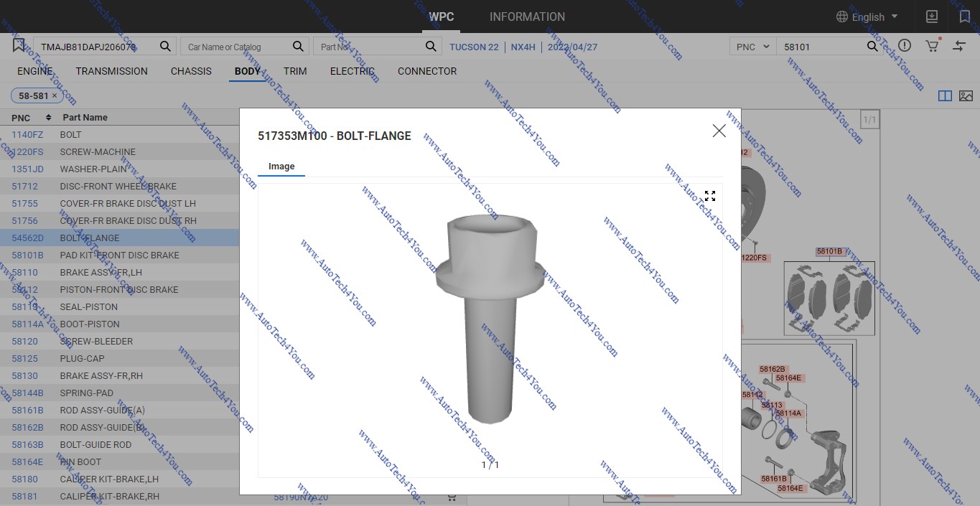Screen dimensions: 980x506
Task: Click the swap arrows icon
Action: tap(959, 46)
